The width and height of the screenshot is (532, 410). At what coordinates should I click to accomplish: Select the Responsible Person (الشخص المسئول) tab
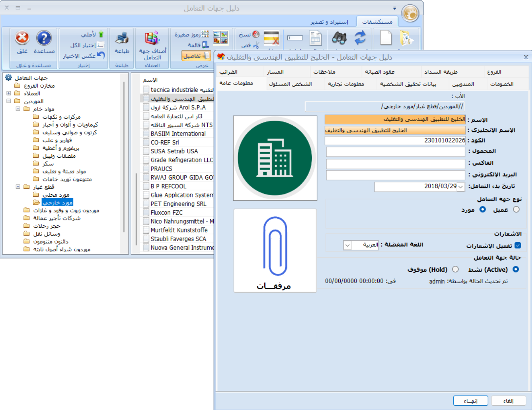point(290,84)
